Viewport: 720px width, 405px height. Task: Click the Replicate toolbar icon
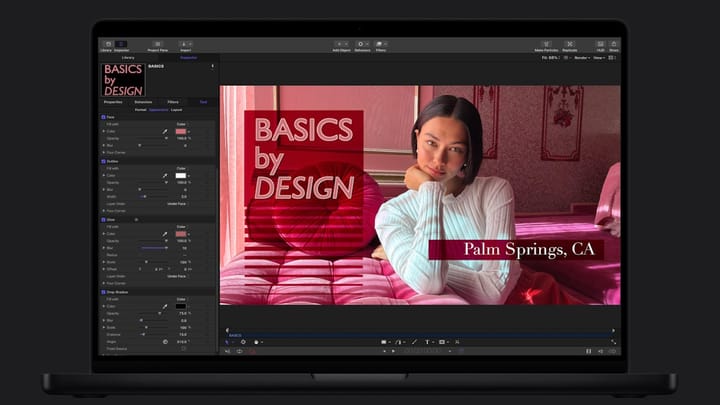pyautogui.click(x=570, y=44)
